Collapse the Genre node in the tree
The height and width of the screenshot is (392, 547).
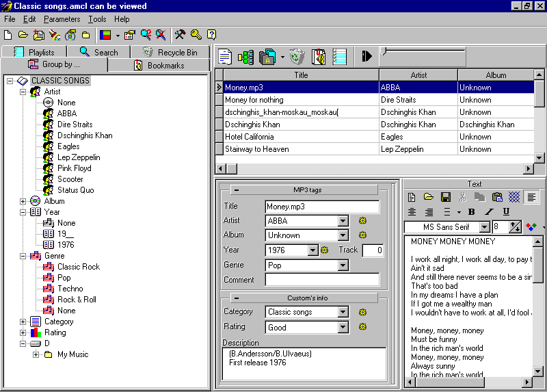(x=23, y=257)
